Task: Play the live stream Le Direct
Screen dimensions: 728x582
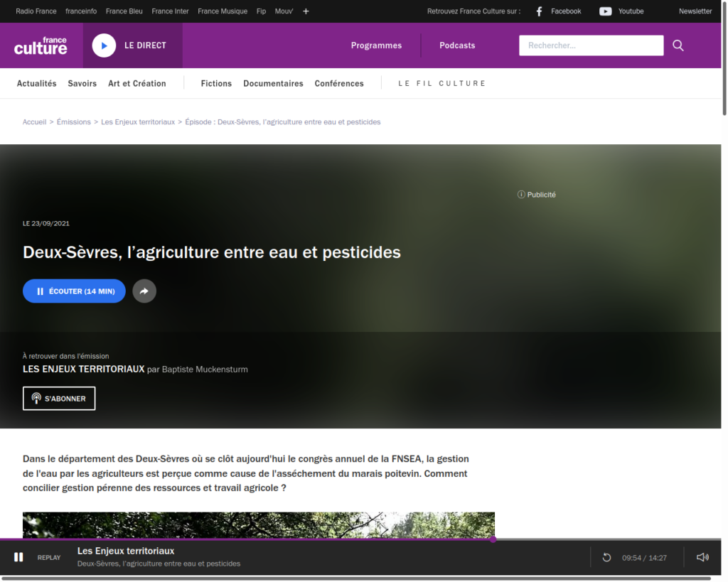Action: pos(104,45)
